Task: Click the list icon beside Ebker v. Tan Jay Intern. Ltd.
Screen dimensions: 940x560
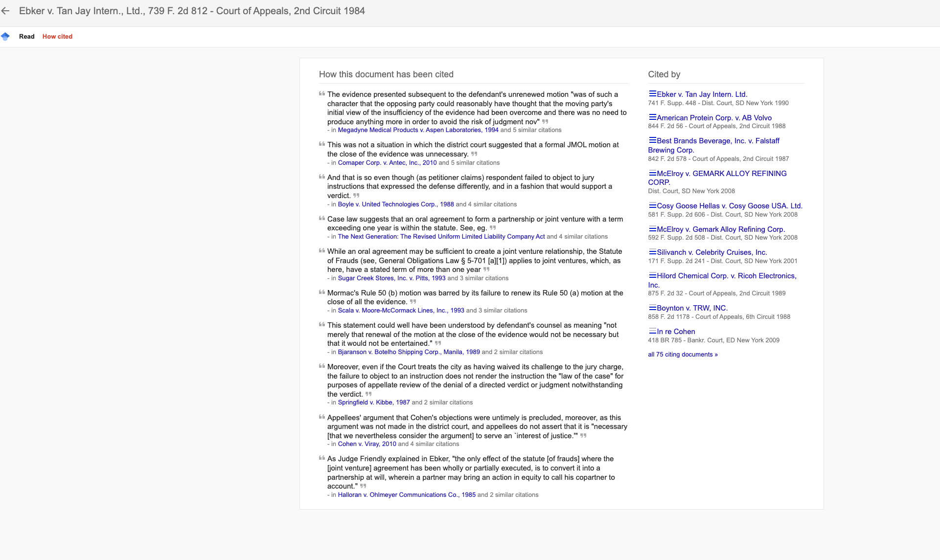Action: 652,93
